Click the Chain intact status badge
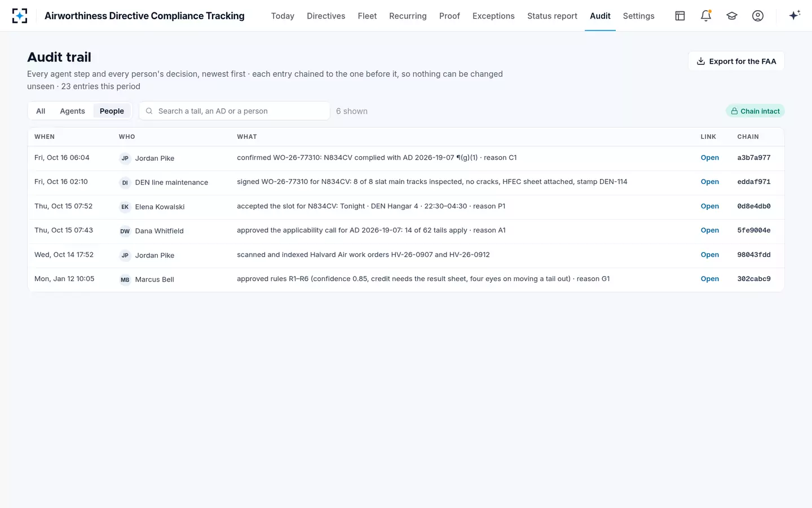This screenshot has height=508, width=812. [755, 111]
